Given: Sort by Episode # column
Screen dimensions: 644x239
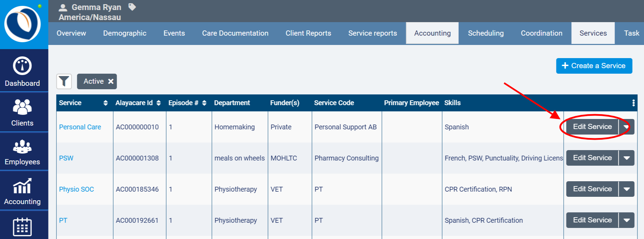Looking at the screenshot, I should 204,103.
